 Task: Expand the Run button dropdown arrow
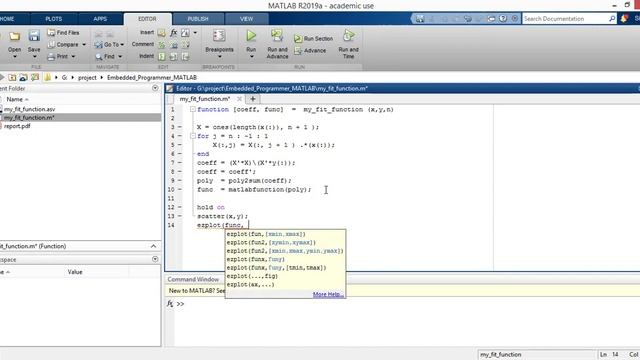[251, 56]
